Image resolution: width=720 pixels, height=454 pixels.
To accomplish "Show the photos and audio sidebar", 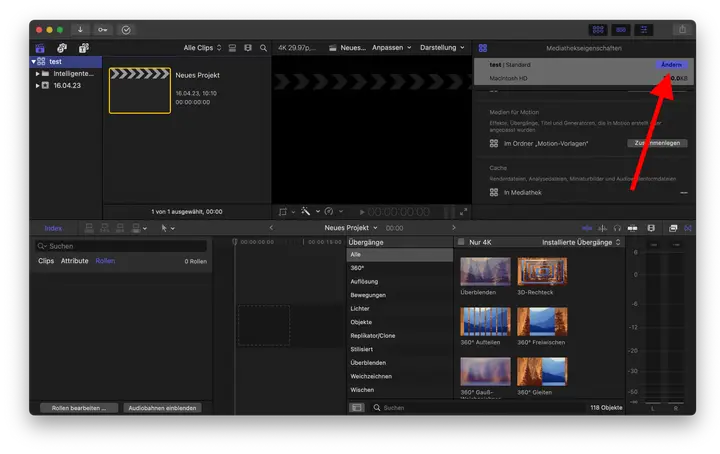I will (x=62, y=48).
